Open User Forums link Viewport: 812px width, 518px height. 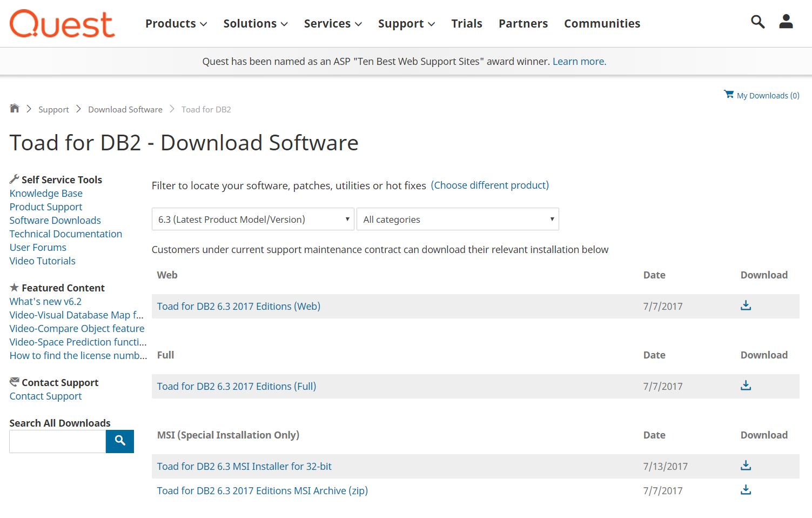coord(38,248)
